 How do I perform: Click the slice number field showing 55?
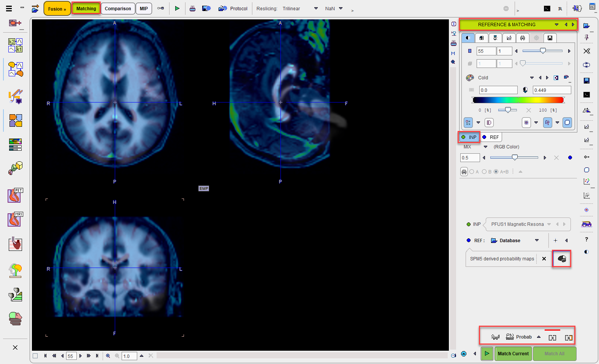pos(486,51)
